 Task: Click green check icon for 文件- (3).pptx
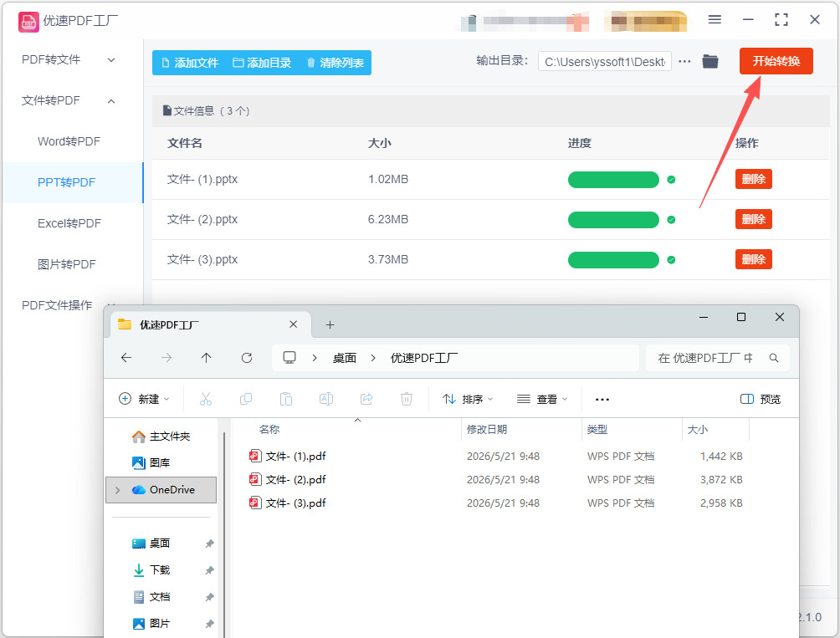671,260
